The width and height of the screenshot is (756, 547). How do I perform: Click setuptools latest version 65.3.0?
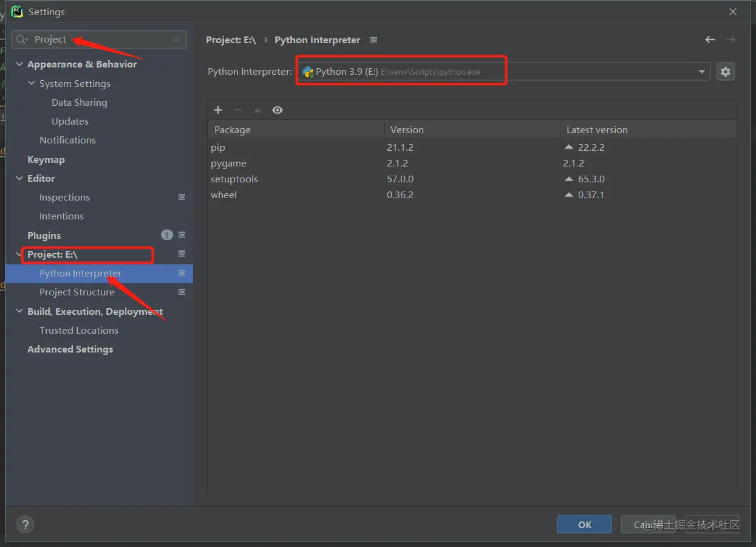point(591,179)
